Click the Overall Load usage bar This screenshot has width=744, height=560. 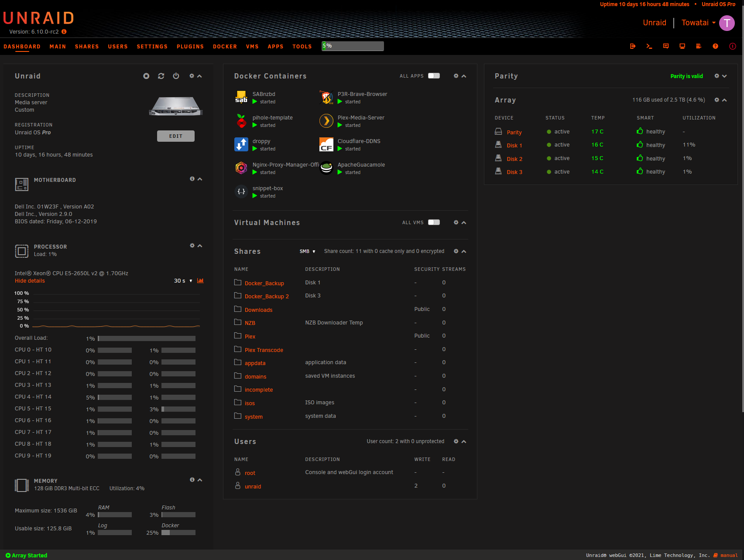[147, 338]
